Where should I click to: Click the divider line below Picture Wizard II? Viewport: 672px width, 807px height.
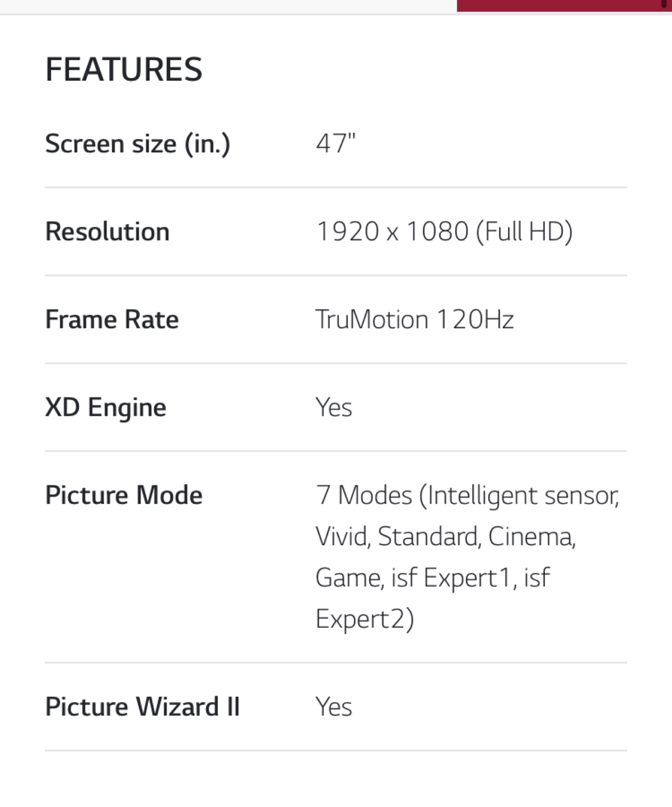pos(336,750)
